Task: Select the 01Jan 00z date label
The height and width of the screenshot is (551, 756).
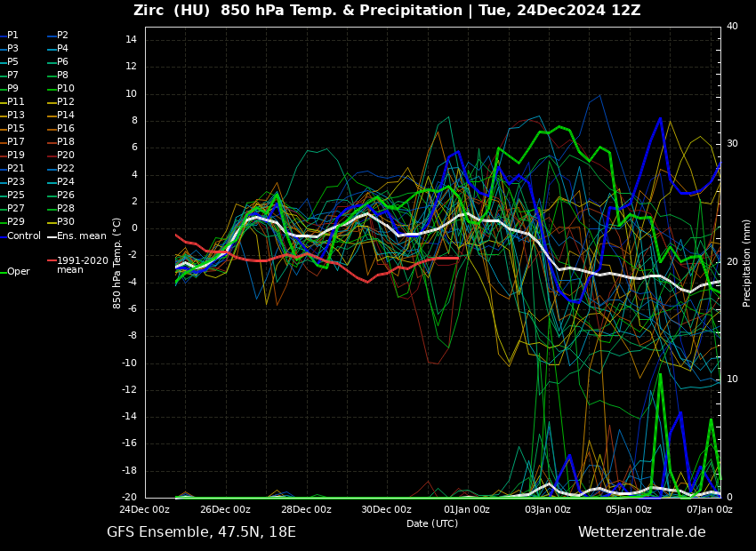Action: point(467,509)
